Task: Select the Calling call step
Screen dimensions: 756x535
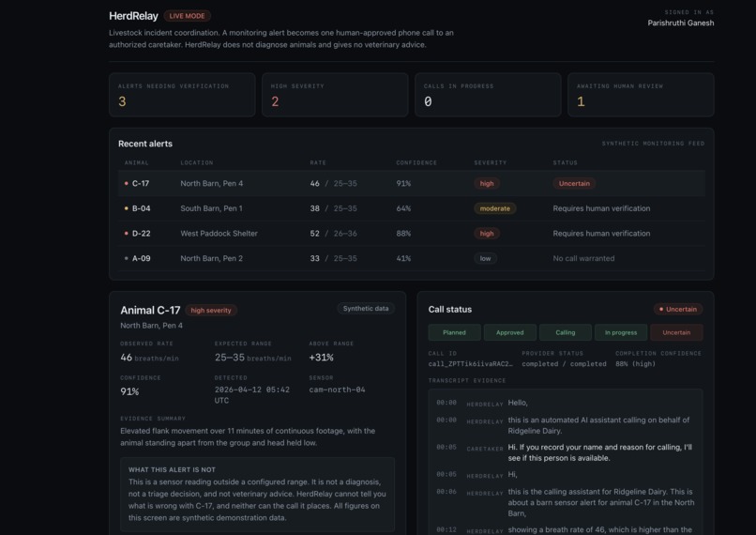Action: click(565, 332)
